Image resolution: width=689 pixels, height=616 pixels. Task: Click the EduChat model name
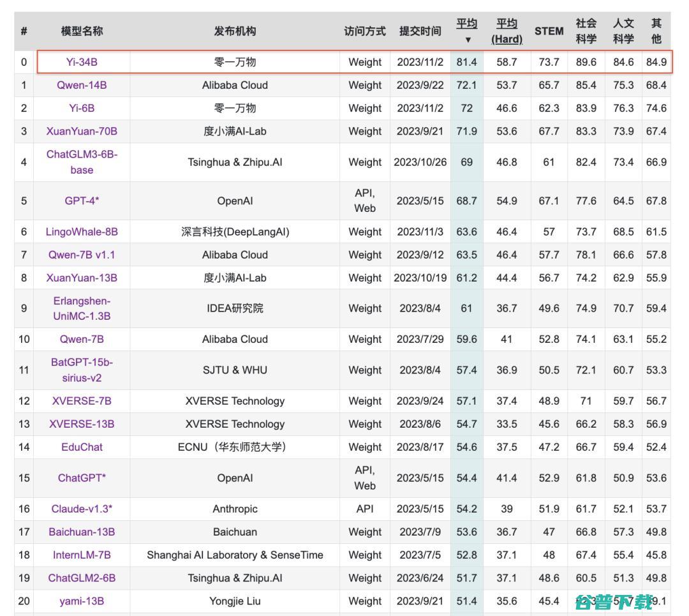pos(82,447)
